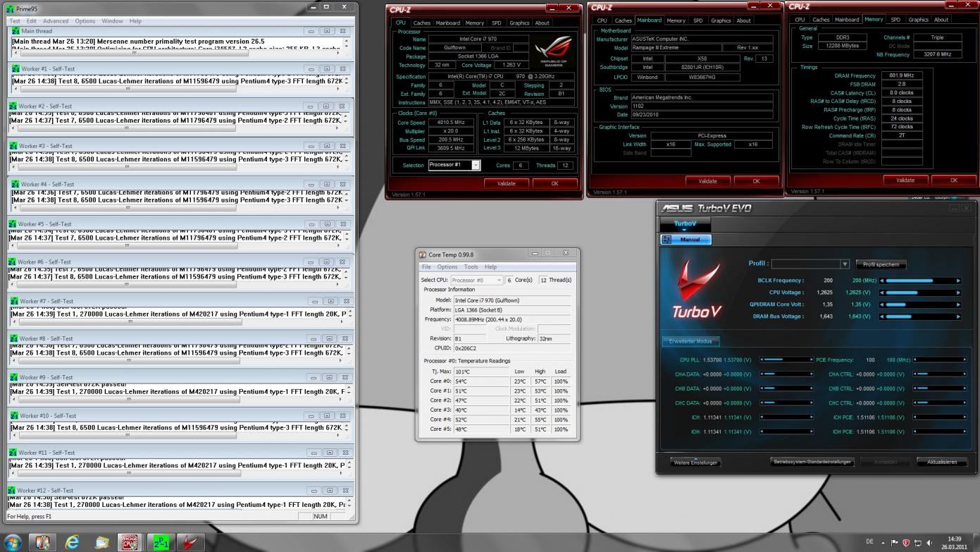The image size is (980, 552).
Task: Open the Windows Start menu orb
Action: (x=13, y=542)
